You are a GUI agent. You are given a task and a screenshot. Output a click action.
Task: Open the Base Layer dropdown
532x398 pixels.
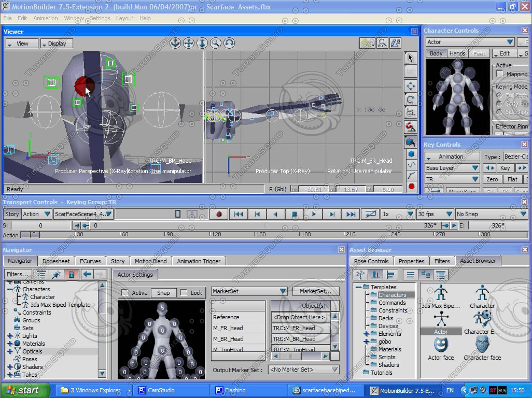[452, 168]
